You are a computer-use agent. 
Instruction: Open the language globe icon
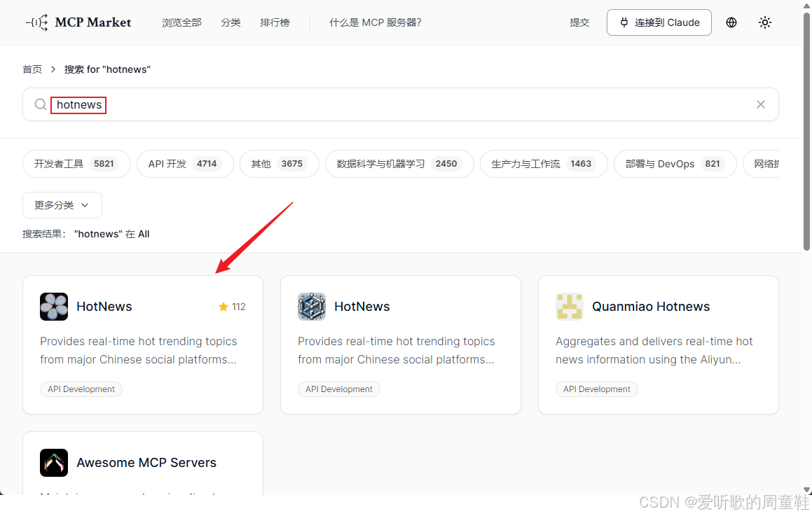731,23
